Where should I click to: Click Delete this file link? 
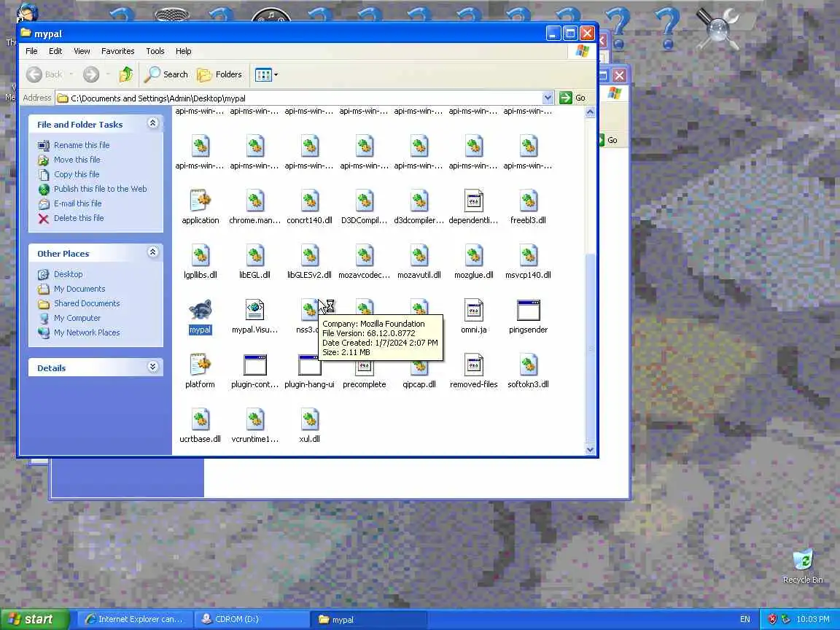(x=79, y=218)
